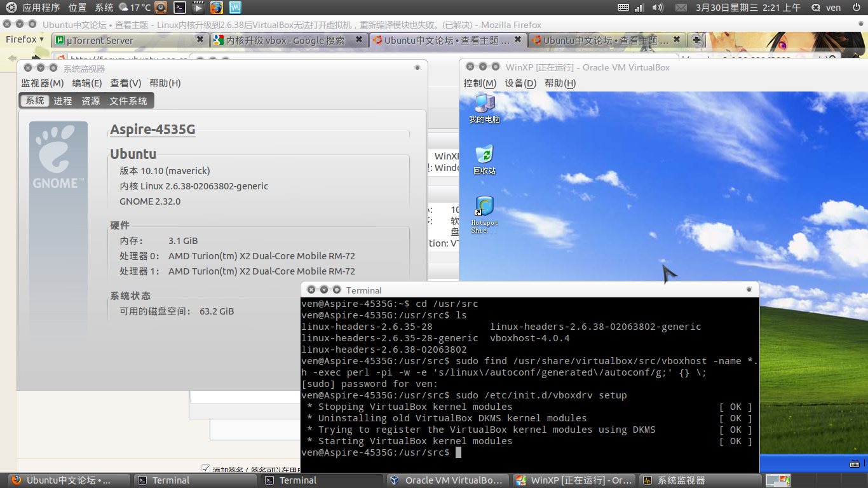Switch to Oracle VM VirtualBox taskbar button
The width and height of the screenshot is (868, 488).
point(448,480)
